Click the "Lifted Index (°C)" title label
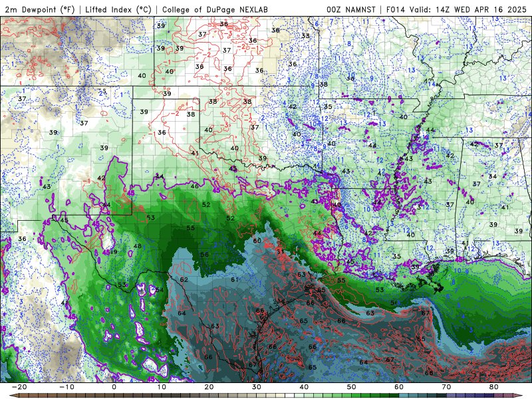532x399 pixels. [118, 9]
